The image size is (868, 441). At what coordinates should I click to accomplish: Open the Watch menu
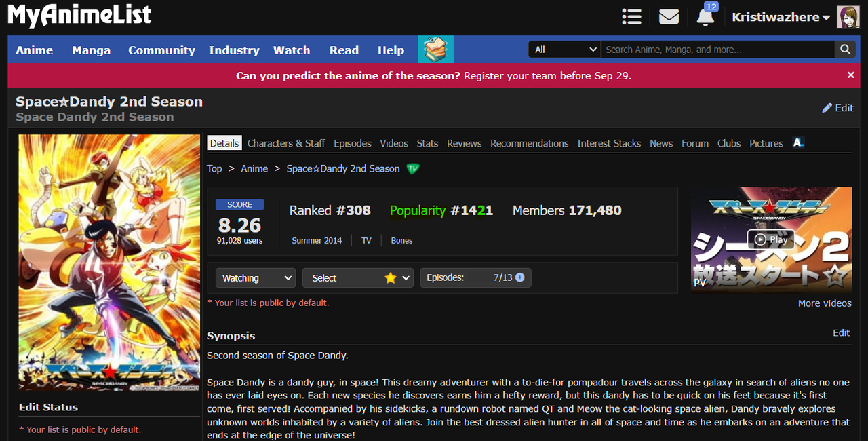(292, 50)
